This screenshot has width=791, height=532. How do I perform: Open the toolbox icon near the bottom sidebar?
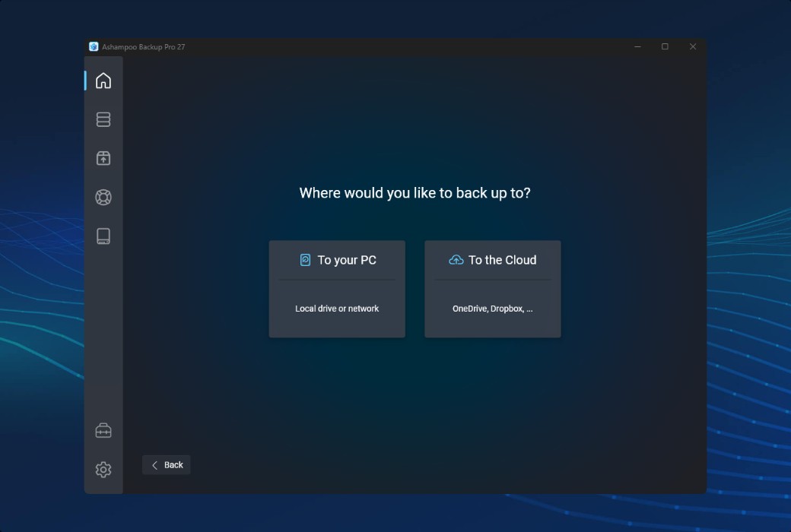103,430
